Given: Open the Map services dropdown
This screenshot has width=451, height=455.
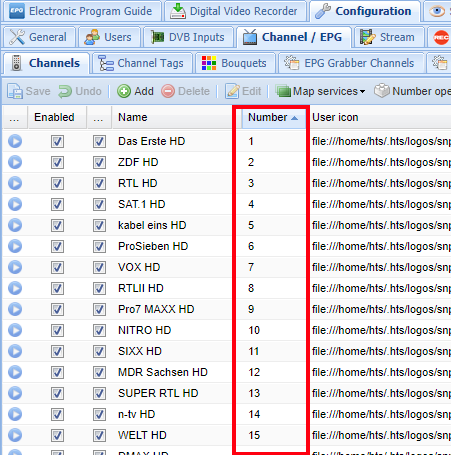Looking at the screenshot, I should (320, 91).
